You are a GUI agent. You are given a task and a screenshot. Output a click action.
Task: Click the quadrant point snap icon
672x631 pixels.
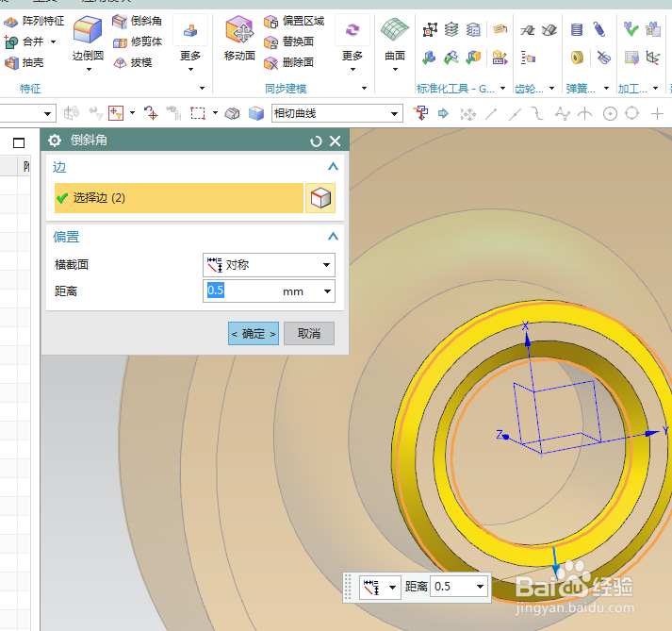[632, 114]
